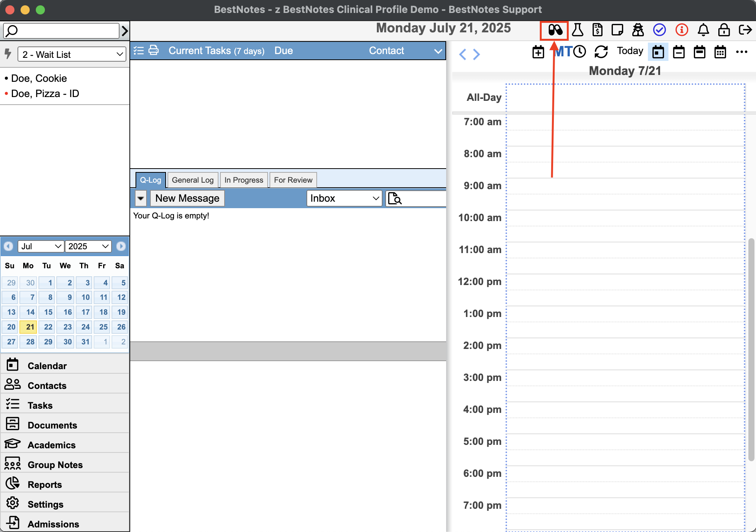This screenshot has width=756, height=532.
Task: Click the sticky note icon
Action: [x=617, y=30]
